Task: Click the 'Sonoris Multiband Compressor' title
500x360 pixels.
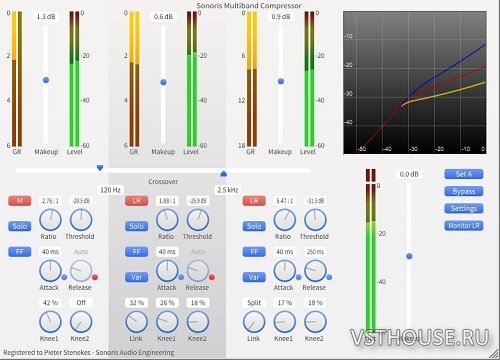Action: click(249, 5)
